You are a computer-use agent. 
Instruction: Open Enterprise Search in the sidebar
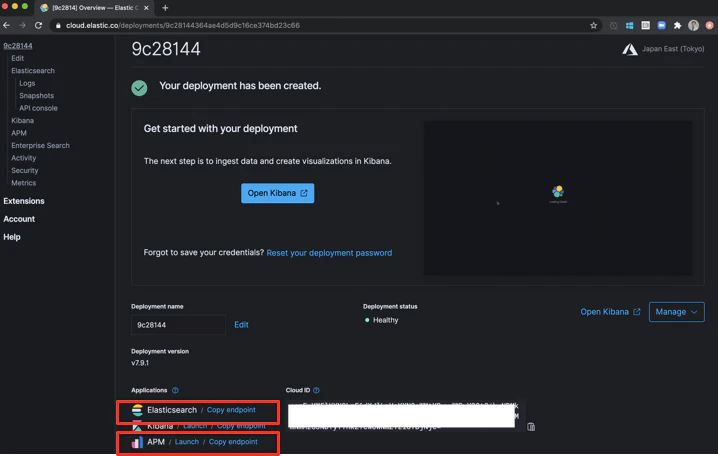pyautogui.click(x=40, y=145)
